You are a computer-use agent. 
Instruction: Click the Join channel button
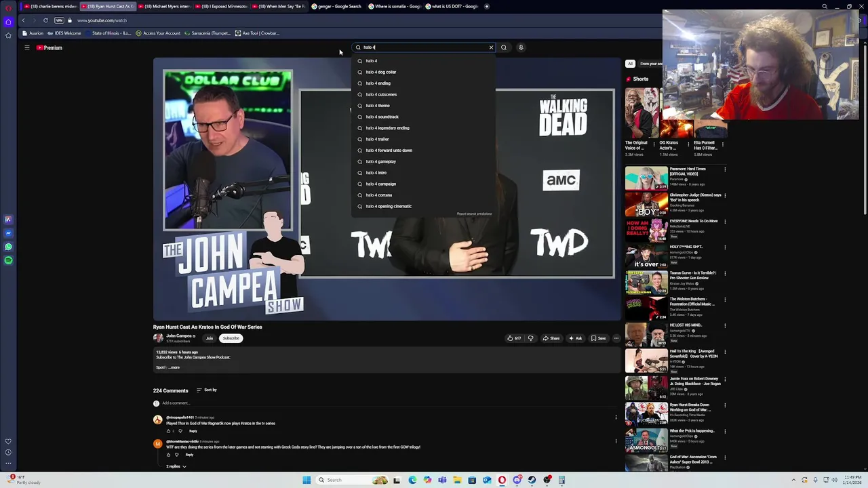click(210, 338)
